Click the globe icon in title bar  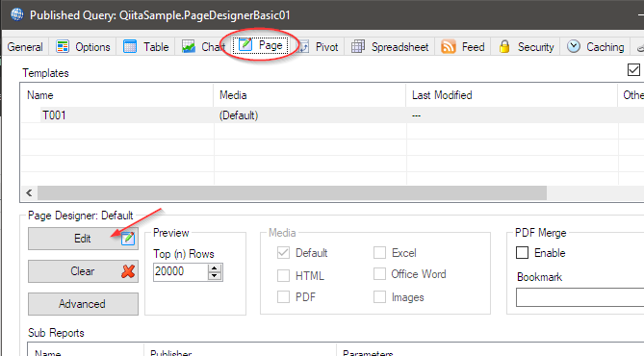point(16,14)
